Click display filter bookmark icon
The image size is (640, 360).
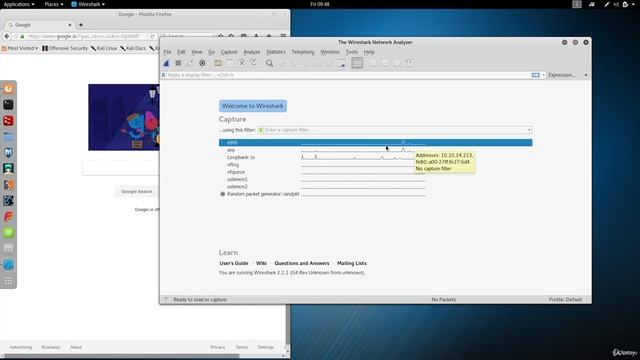(x=164, y=75)
